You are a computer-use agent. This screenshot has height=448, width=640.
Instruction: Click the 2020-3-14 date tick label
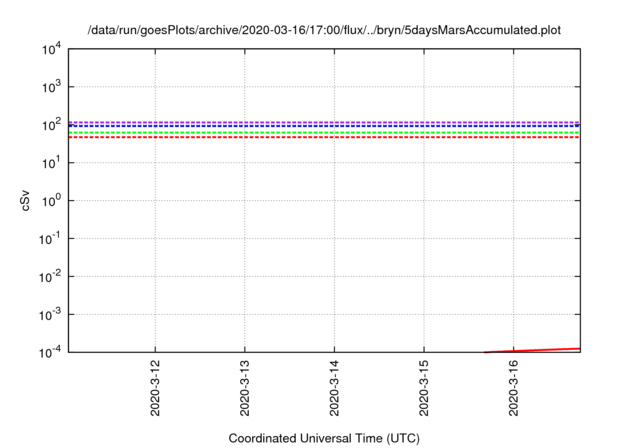(x=334, y=388)
